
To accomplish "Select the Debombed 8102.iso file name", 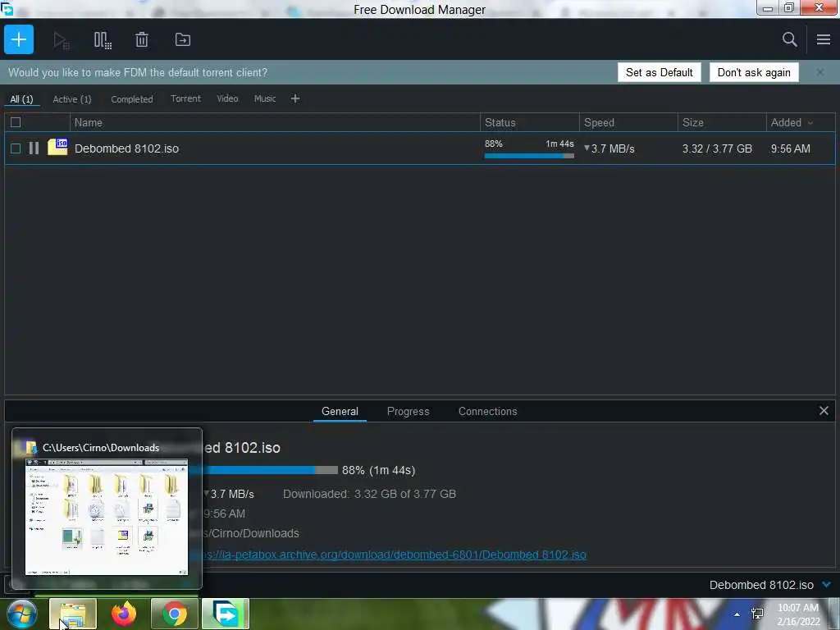I will [126, 148].
